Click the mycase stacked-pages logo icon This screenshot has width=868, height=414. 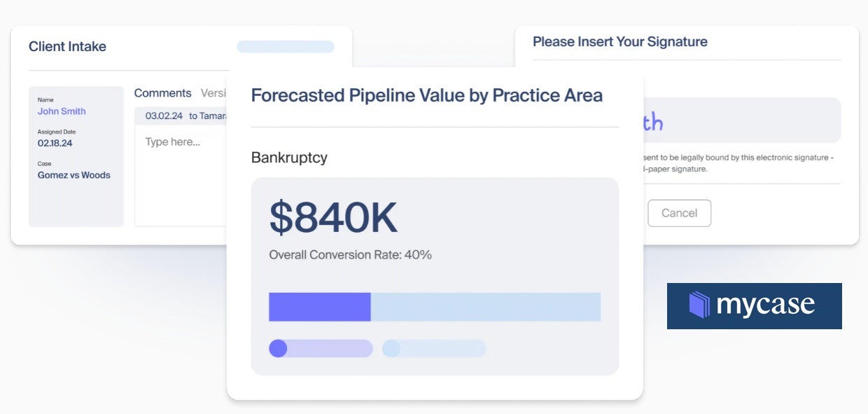700,305
